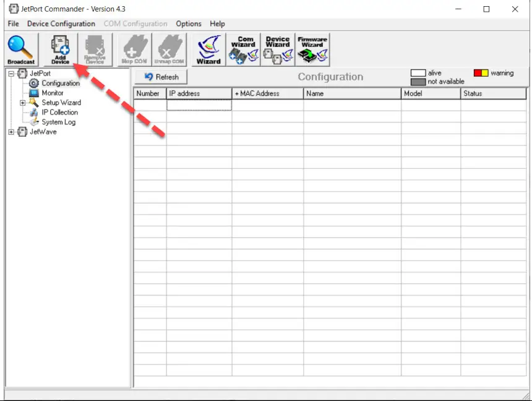Click the IP Collection tree icon
Viewport: 532px width, 401px height.
[33, 113]
